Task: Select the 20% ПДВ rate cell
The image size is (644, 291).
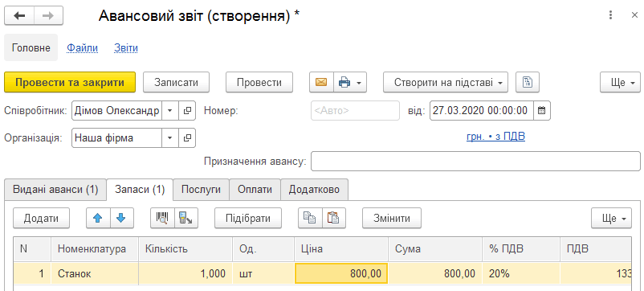Action: click(x=521, y=273)
